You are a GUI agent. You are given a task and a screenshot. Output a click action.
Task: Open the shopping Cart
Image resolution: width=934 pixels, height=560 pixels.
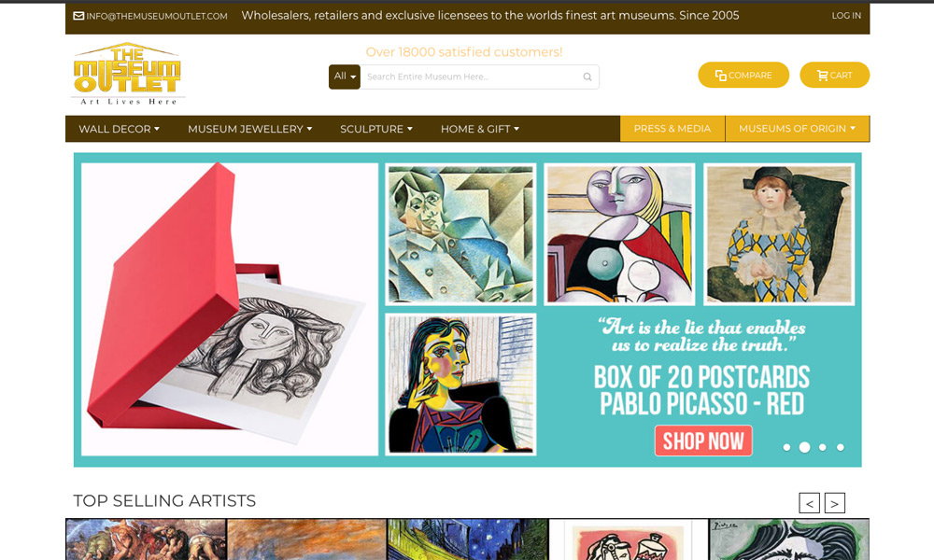pos(834,75)
